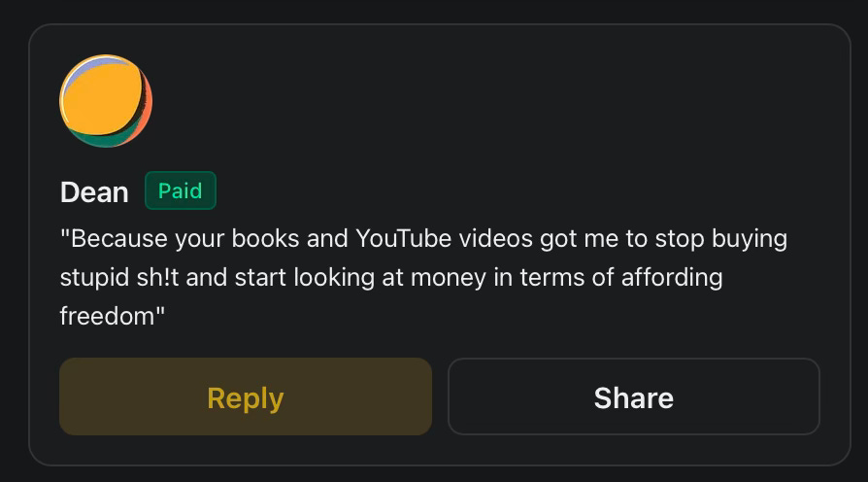Screen dimensions: 868x482
Task: Click Dean's orange circular avatar
Action: pyautogui.click(x=106, y=101)
